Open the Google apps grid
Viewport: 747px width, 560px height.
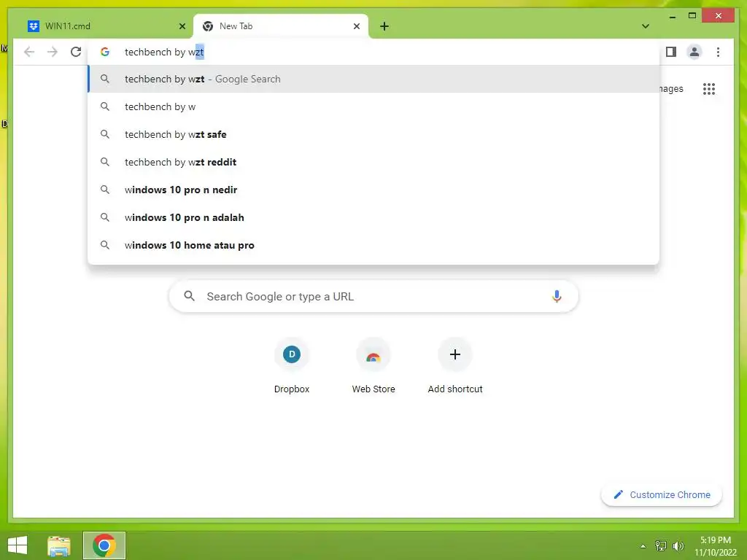709,89
